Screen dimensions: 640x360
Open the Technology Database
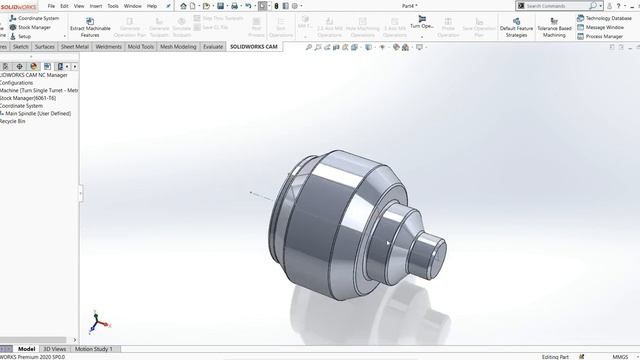[604, 18]
